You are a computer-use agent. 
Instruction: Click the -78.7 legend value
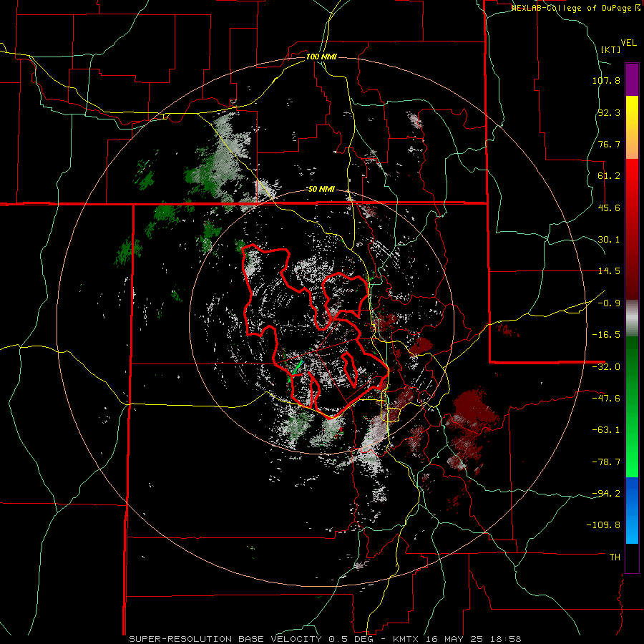point(606,462)
